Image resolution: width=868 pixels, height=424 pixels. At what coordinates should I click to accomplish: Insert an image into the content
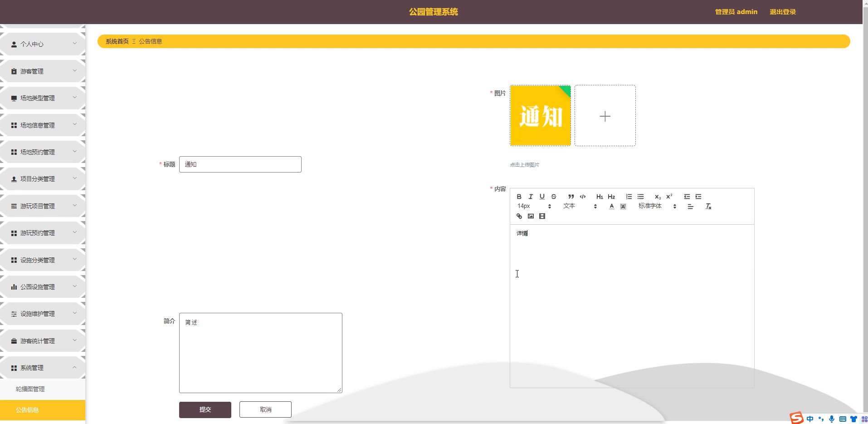point(531,216)
